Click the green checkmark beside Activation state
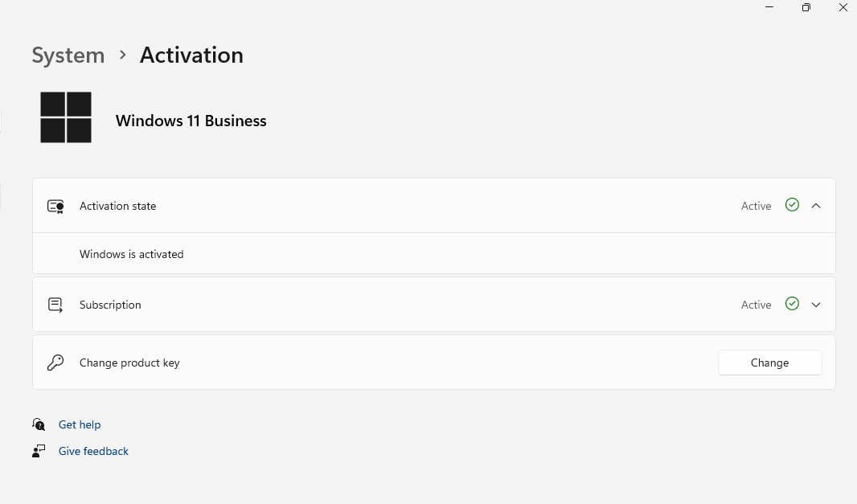This screenshot has width=857, height=504. [792, 205]
